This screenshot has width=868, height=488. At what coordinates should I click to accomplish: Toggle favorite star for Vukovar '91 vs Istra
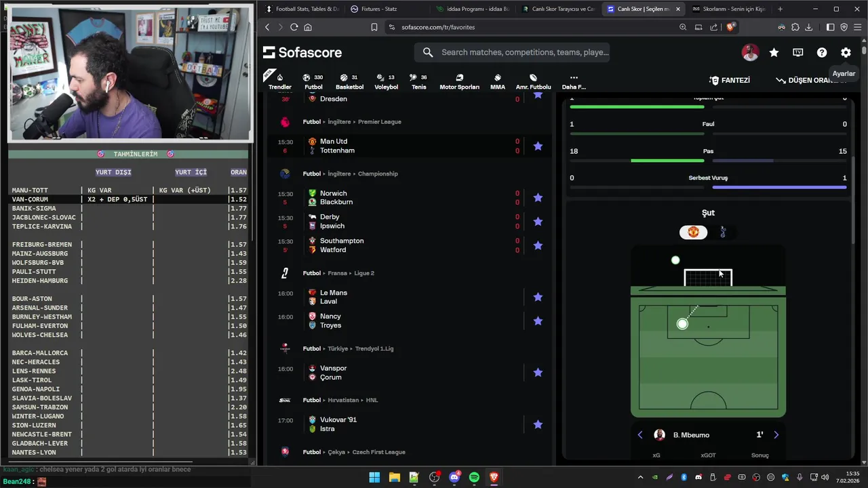click(538, 424)
